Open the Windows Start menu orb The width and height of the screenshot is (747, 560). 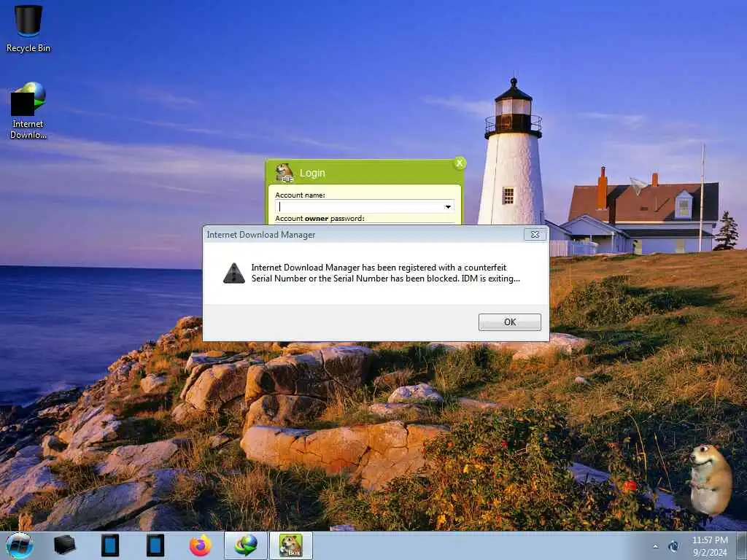[x=20, y=545]
